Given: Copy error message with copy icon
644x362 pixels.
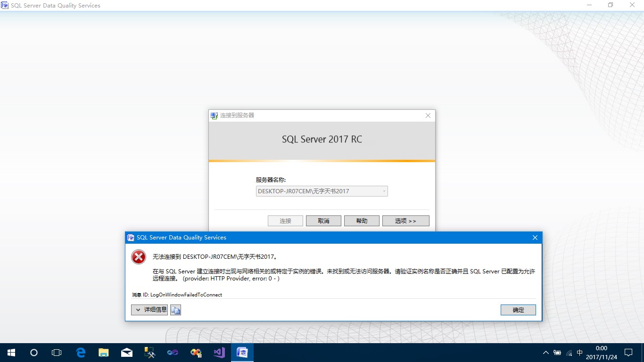Looking at the screenshot, I should pyautogui.click(x=175, y=310).
